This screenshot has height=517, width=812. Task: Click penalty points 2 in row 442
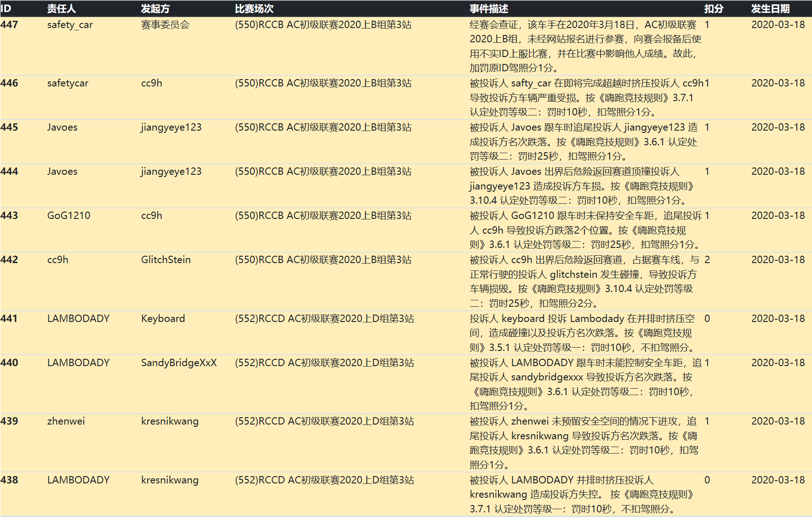click(x=707, y=260)
